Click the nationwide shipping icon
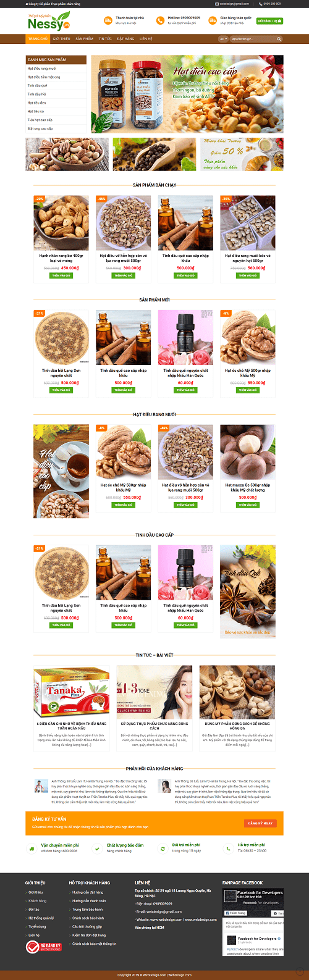Viewport: 309px width, 980px height. [x=213, y=20]
